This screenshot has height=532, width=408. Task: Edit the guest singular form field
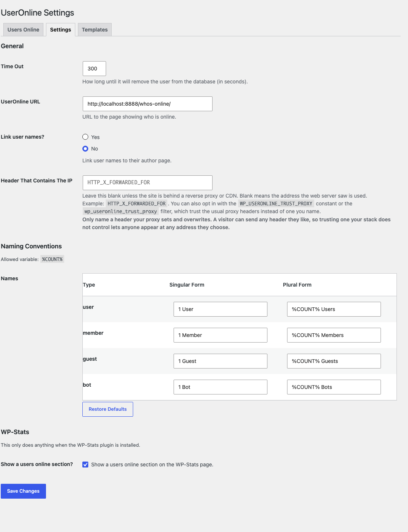(x=220, y=361)
